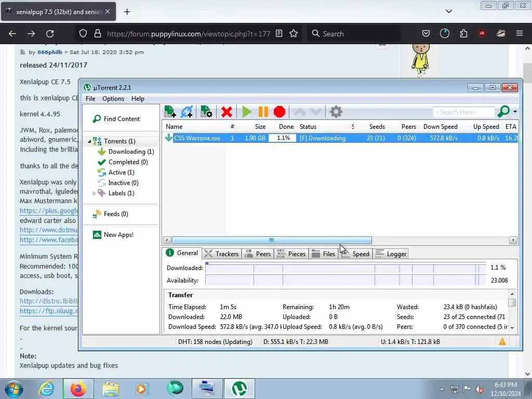Open the Help menu in uTorrent

pyautogui.click(x=138, y=99)
